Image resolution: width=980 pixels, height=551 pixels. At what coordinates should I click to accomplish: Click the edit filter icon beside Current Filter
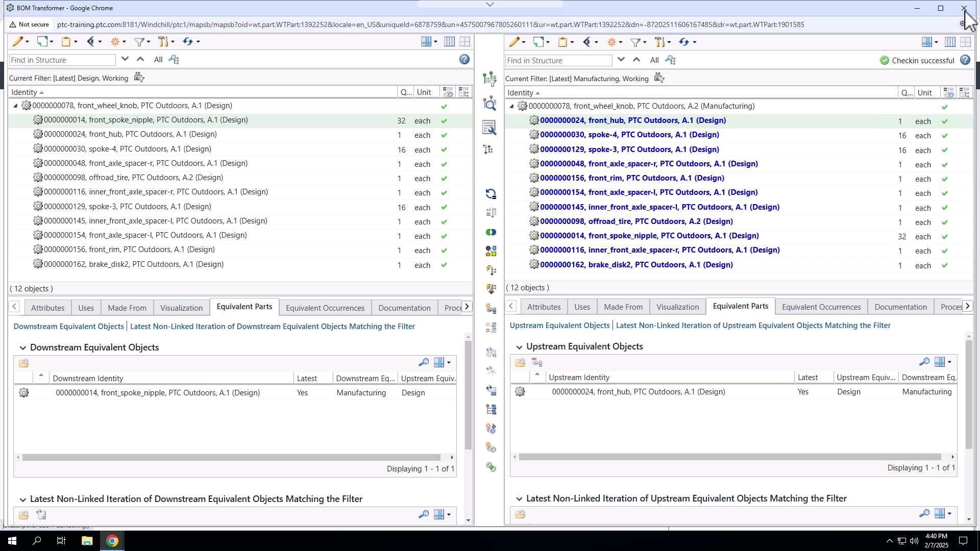point(138,77)
